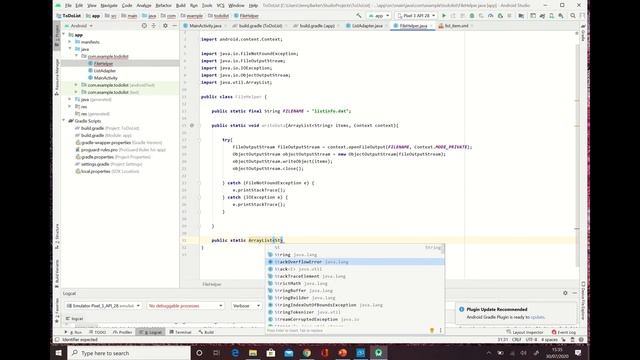Open the Refactor menu
Screen dimensions: 640x360
click(x=163, y=5)
